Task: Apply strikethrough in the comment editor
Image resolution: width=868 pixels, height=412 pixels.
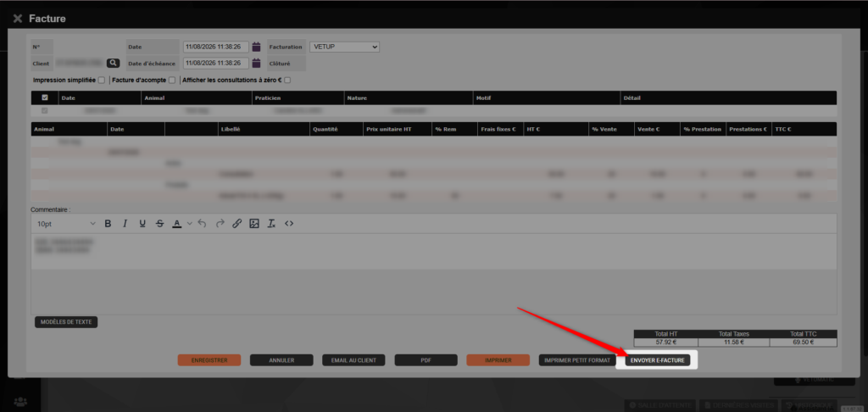Action: pos(160,224)
